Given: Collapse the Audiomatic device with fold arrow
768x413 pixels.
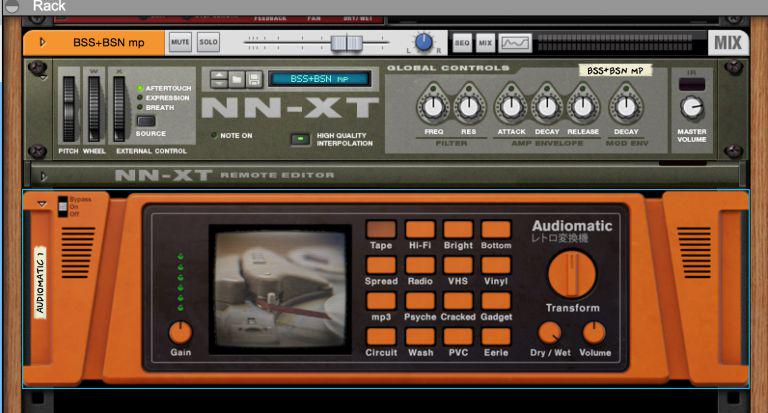Looking at the screenshot, I should pos(42,203).
